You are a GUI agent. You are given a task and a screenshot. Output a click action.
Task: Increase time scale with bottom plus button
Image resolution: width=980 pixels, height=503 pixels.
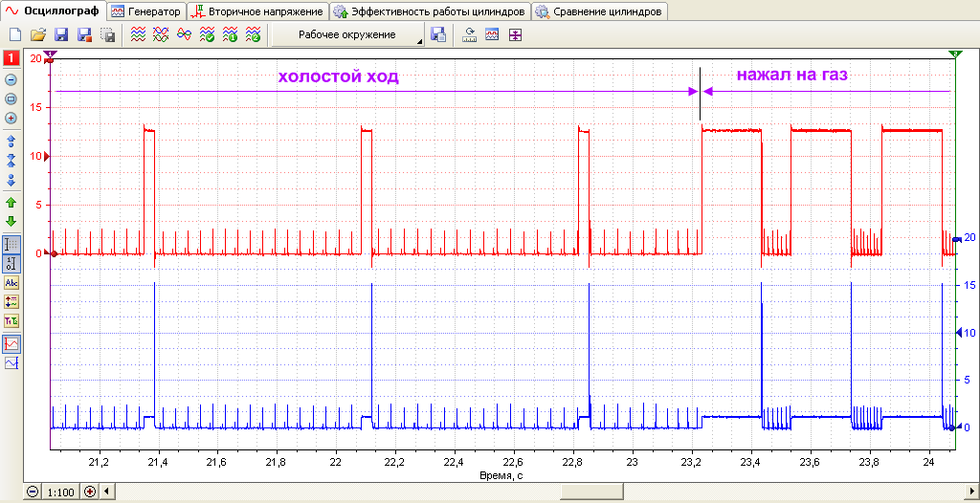(x=90, y=492)
